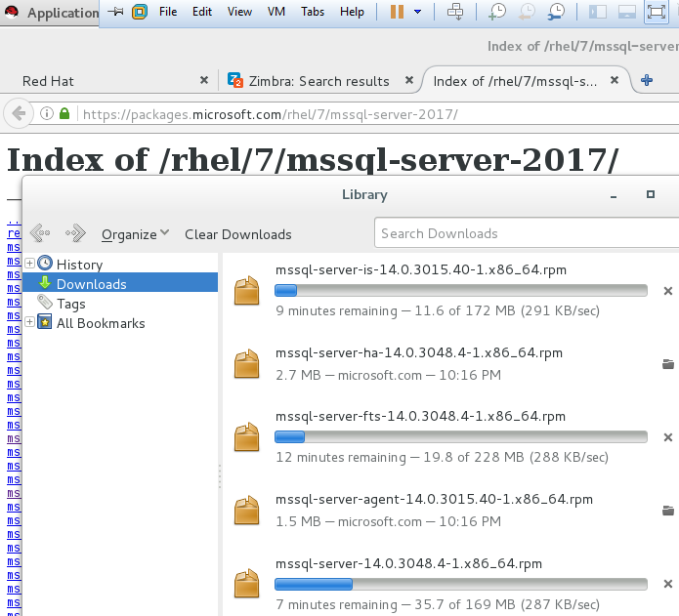Viewport: 679px width, 616px height.
Task: Cancel the mssql-server-14.0.3048.4 download
Action: 668,584
